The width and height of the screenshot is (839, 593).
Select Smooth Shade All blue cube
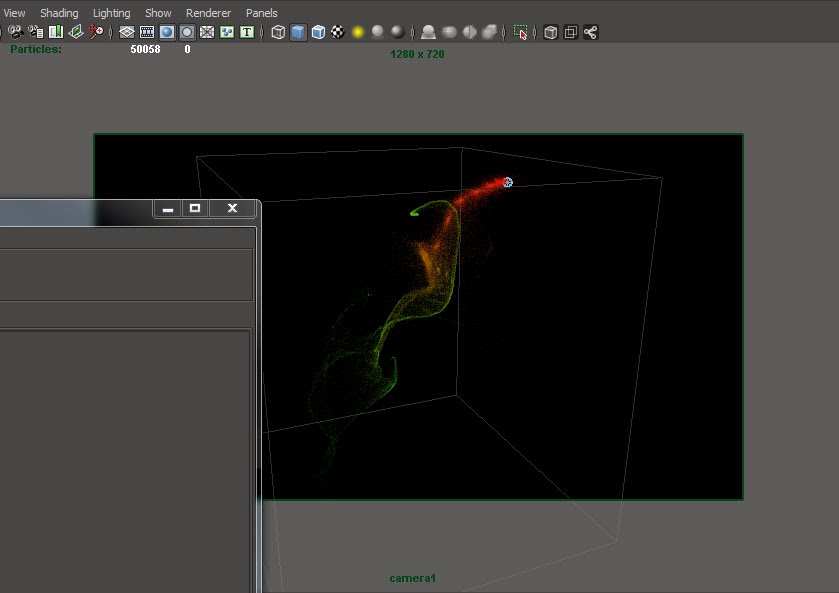pyautogui.click(x=298, y=32)
